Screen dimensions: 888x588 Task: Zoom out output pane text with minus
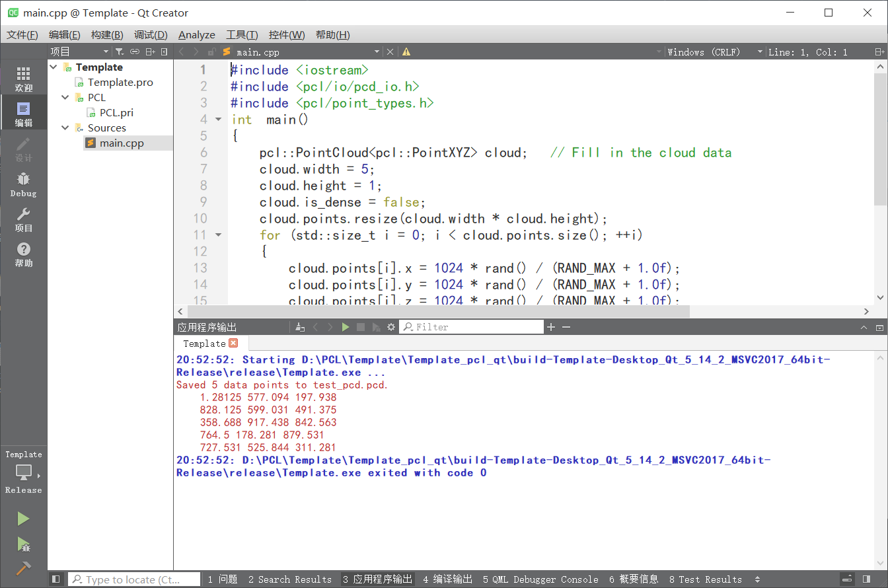[x=566, y=327]
